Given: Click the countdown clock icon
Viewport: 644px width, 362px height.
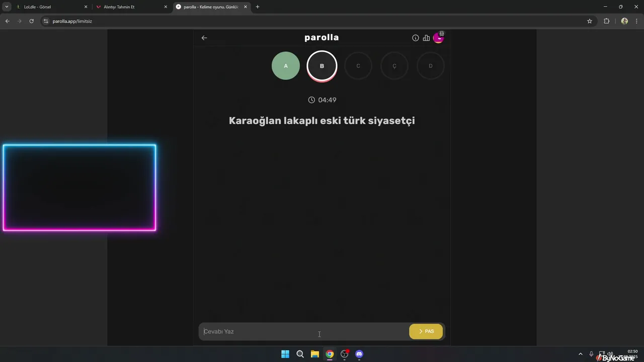Looking at the screenshot, I should point(311,100).
